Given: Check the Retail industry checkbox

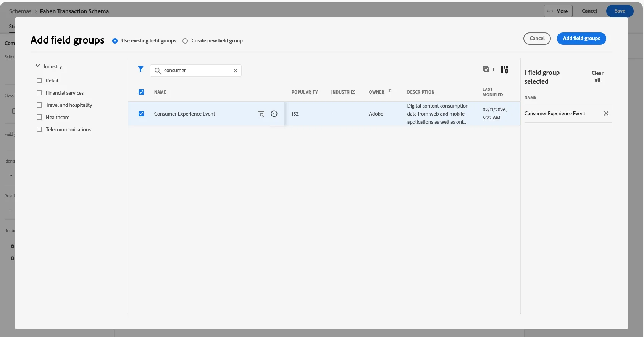Looking at the screenshot, I should click(39, 81).
